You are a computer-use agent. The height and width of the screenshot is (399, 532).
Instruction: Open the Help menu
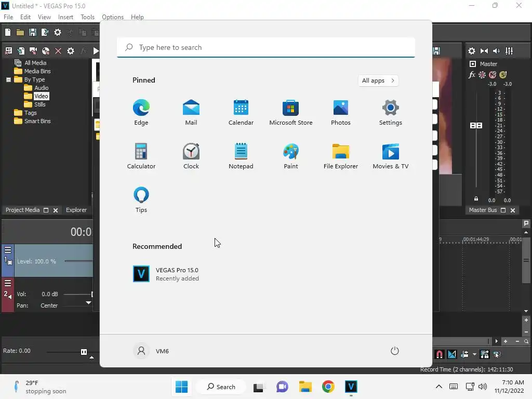(x=137, y=17)
